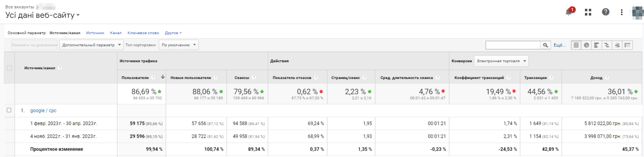
Task: Click the 3 998 071,00 грн. revenue cell
Action: pos(603,136)
